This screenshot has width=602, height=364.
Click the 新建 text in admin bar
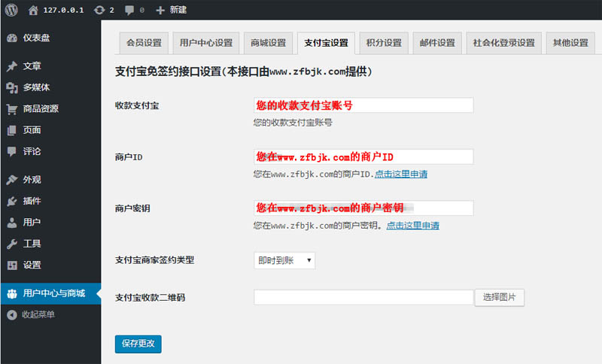click(178, 10)
